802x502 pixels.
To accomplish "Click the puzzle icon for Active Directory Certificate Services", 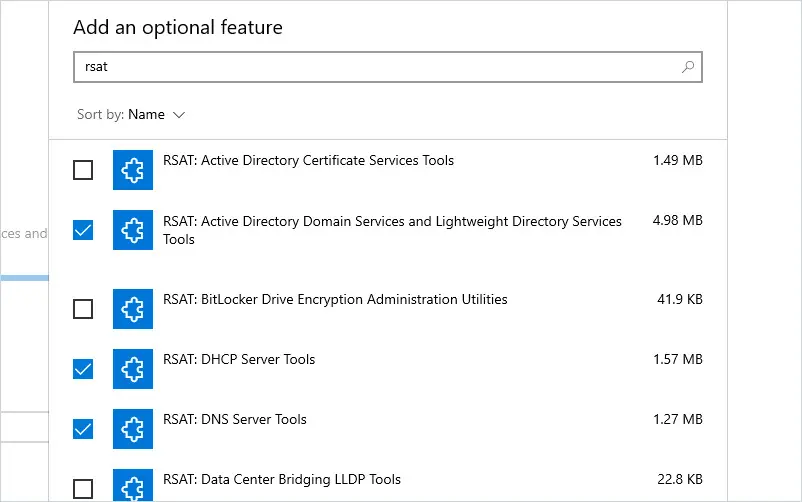I will pyautogui.click(x=133, y=170).
